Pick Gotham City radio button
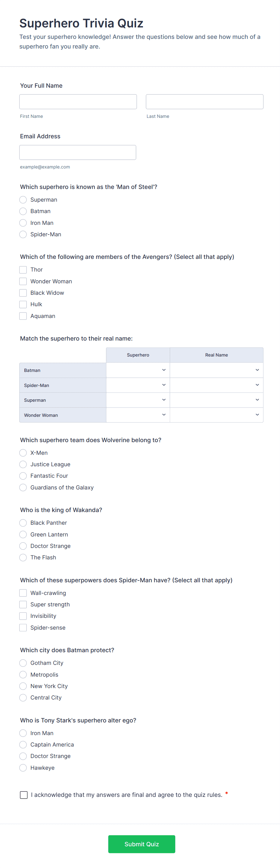The image size is (280, 868). 23,663
